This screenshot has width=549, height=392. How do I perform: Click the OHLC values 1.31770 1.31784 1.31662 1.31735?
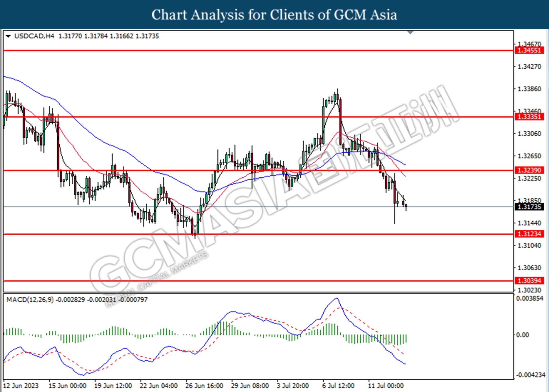click(109, 36)
